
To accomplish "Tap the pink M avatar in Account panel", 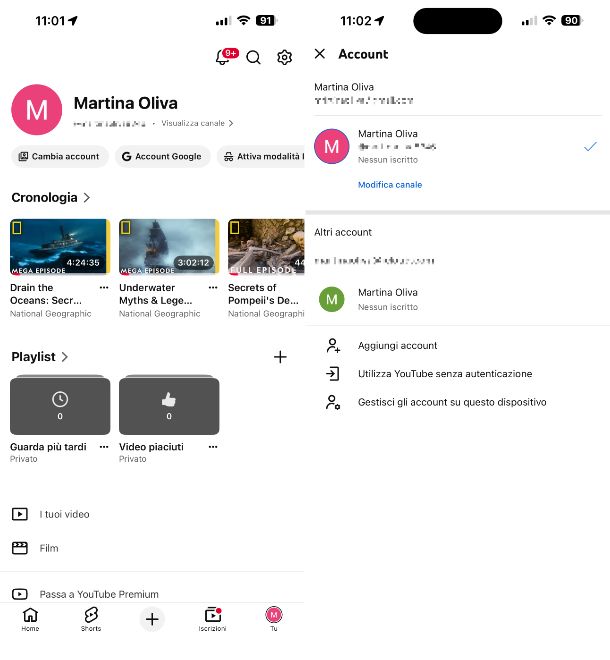I will pos(332,146).
